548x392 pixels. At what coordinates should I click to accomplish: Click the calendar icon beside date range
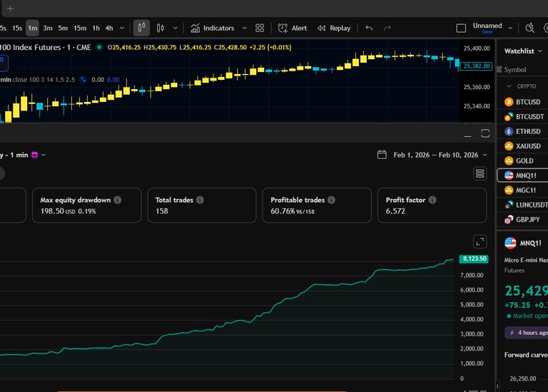(x=382, y=155)
